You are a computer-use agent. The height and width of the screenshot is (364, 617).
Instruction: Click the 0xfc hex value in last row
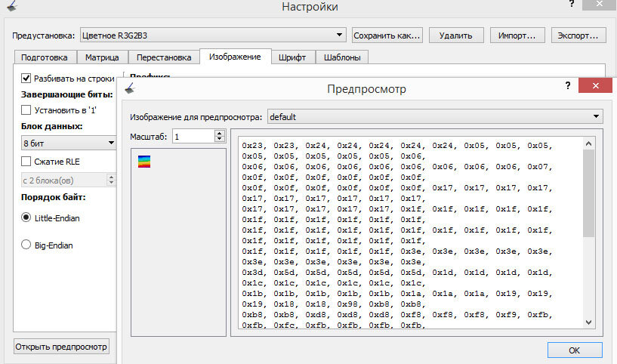(284, 325)
